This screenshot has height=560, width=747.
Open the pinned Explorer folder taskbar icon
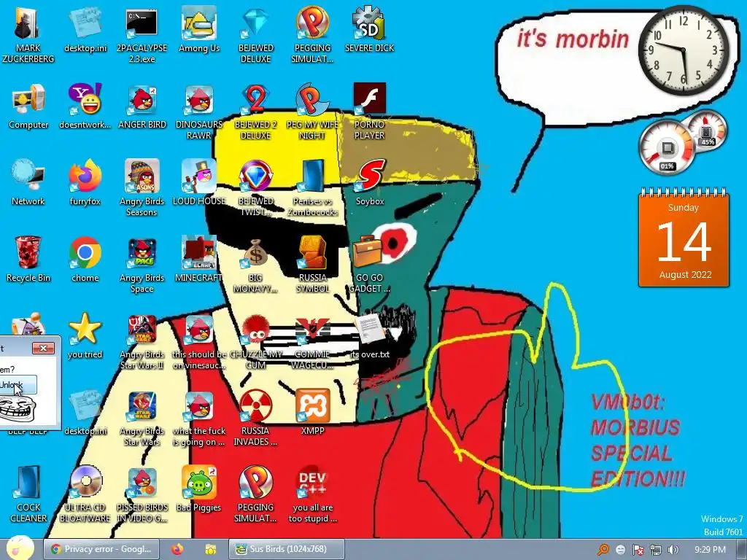click(211, 549)
